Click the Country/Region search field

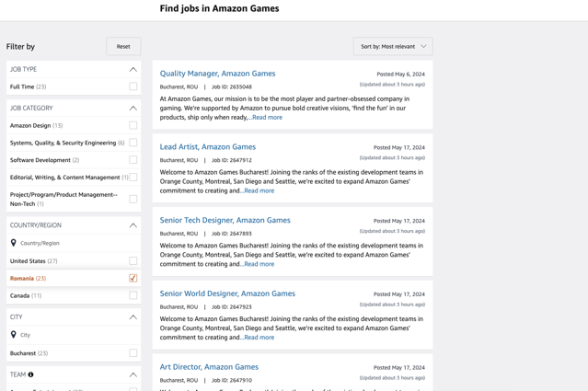(74, 243)
